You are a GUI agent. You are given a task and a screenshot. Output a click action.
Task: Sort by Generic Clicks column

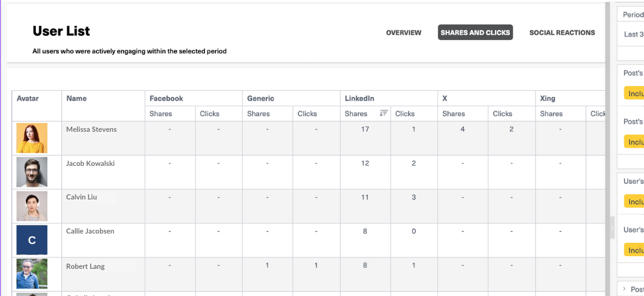click(x=307, y=113)
